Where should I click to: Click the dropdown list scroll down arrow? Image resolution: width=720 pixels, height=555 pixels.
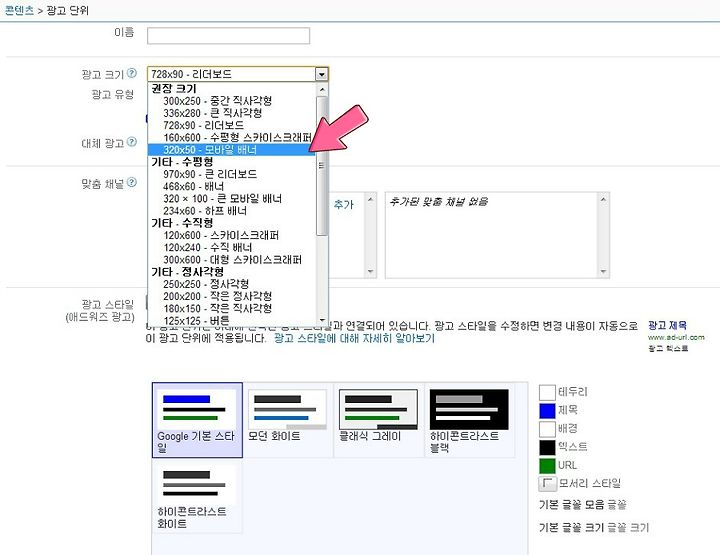tap(322, 320)
